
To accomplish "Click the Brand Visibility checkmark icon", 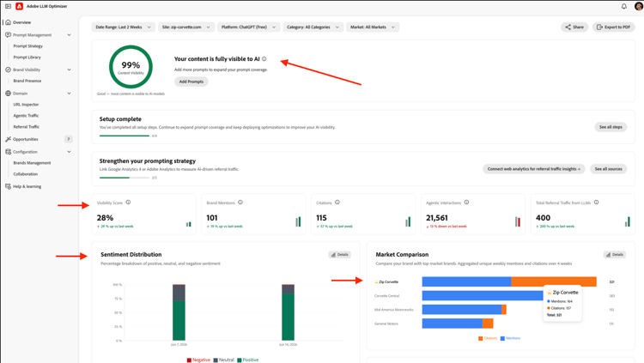I will 9,70.
